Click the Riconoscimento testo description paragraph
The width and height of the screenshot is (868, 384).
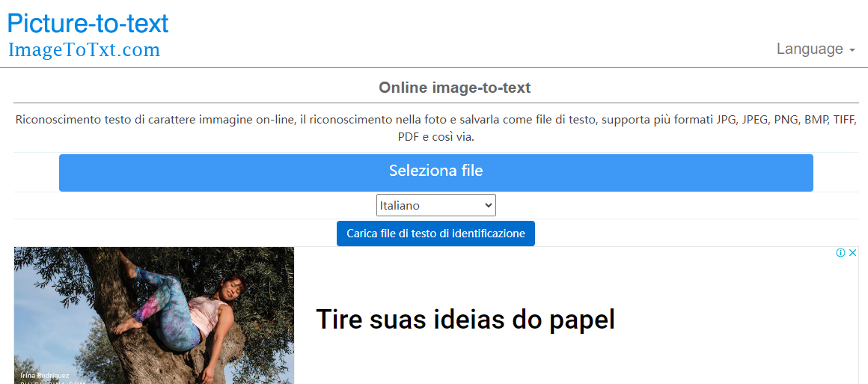pyautogui.click(x=435, y=128)
